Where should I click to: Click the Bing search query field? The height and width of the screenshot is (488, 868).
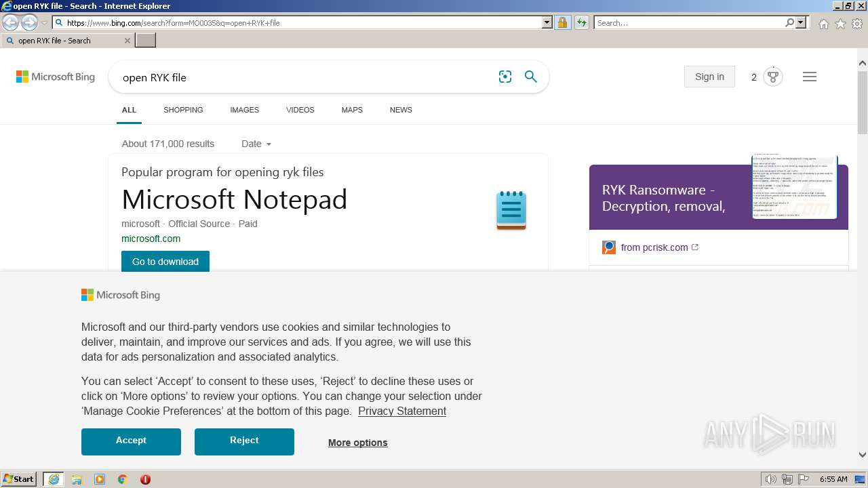pyautogui.click(x=305, y=77)
